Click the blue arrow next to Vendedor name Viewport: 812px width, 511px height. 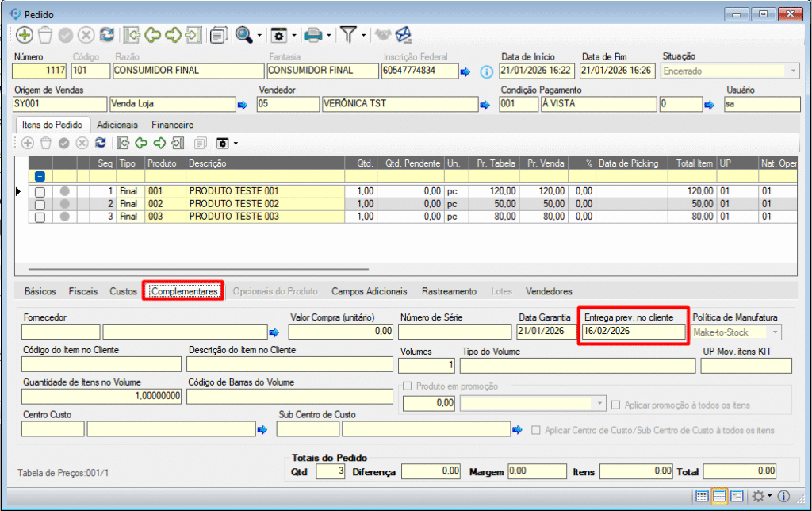pyautogui.click(x=485, y=104)
